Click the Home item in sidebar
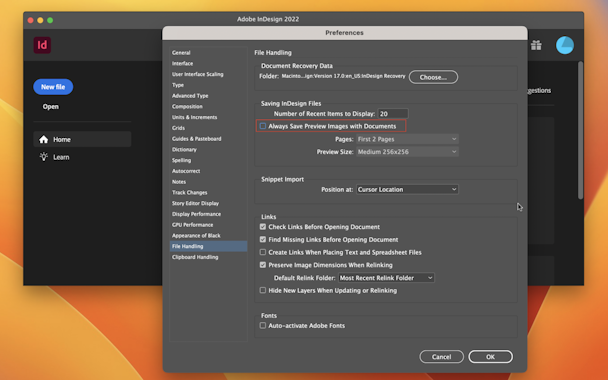Viewport: 608px width, 380px height. tap(82, 139)
